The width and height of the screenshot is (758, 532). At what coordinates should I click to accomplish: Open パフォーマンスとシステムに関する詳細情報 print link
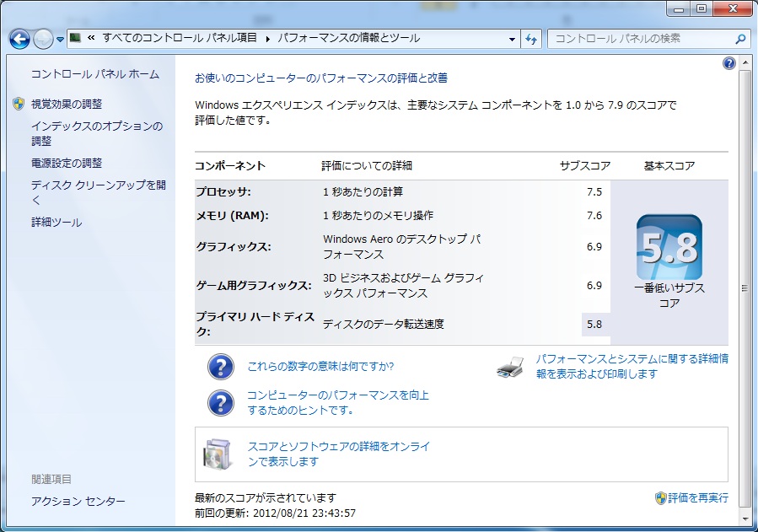click(632, 366)
